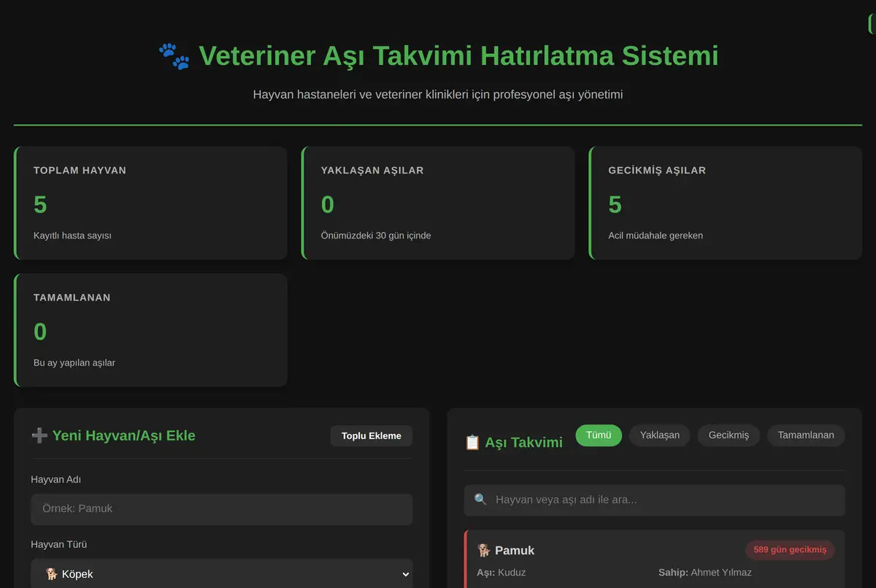The width and height of the screenshot is (876, 588).
Task: Click the Yaklaşan Aşılar stat card
Action: point(438,203)
